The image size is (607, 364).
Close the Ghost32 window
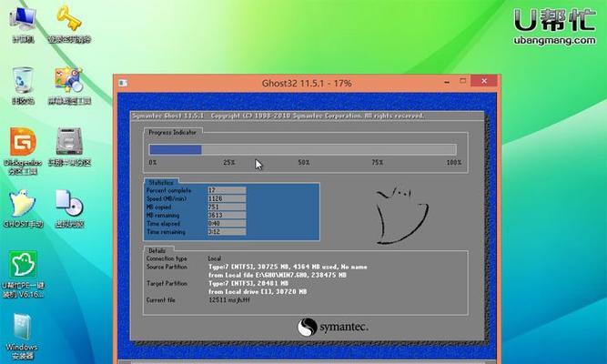click(x=484, y=81)
